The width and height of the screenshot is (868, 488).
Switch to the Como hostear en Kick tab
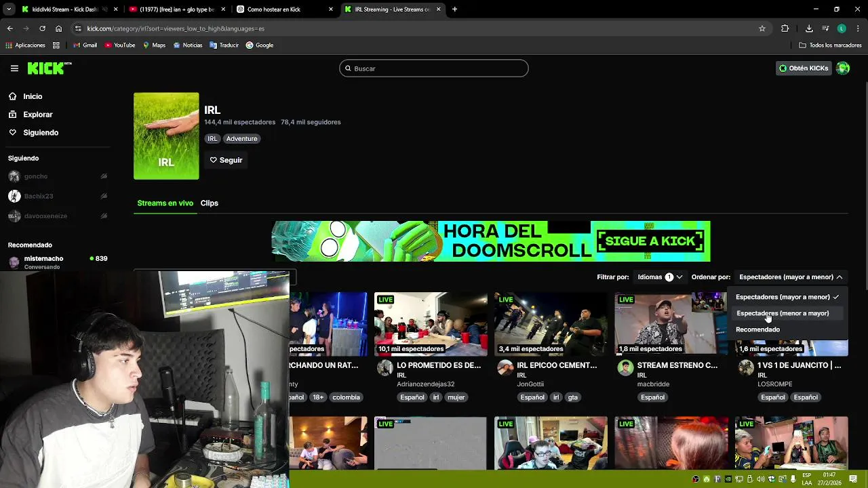[285, 9]
